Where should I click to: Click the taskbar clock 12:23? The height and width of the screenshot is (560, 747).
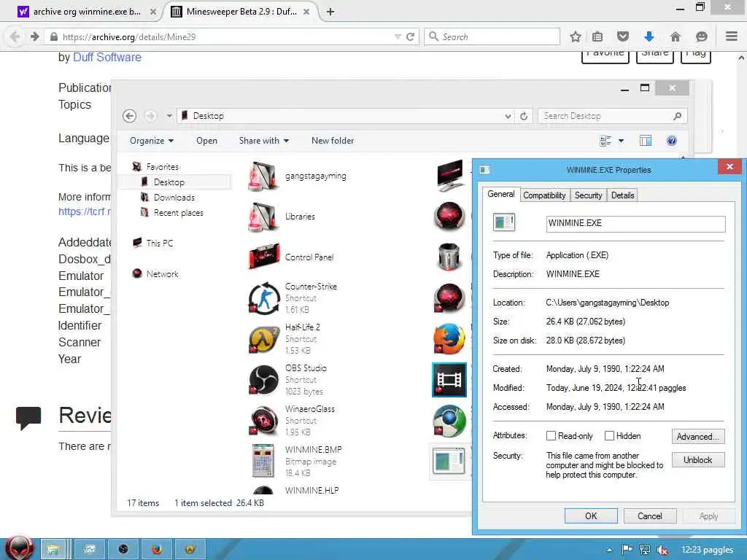point(707,550)
